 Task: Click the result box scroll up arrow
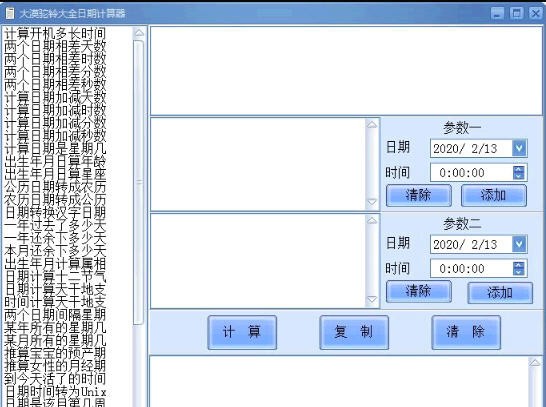[535, 363]
